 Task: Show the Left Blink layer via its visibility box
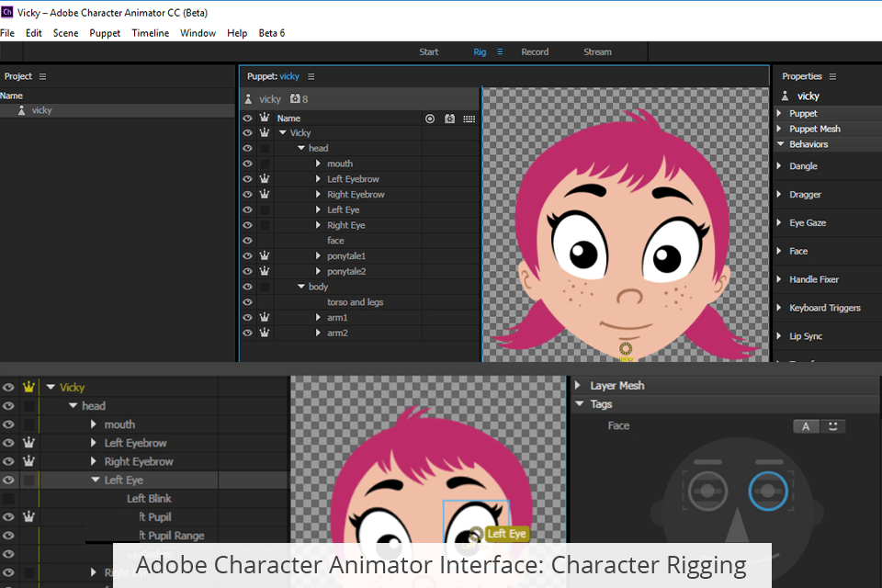[8, 499]
